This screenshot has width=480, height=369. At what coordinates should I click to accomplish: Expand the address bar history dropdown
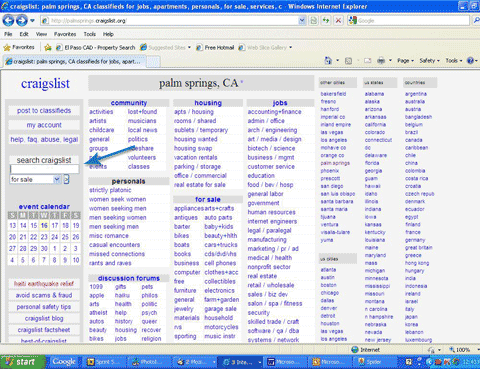302,21
